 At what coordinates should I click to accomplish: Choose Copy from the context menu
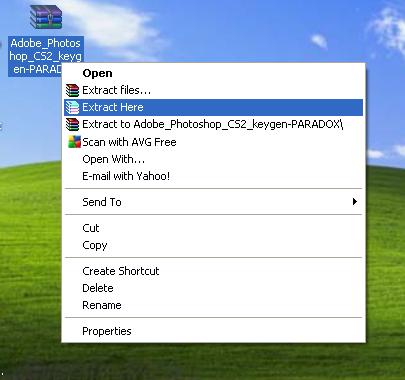(213, 245)
